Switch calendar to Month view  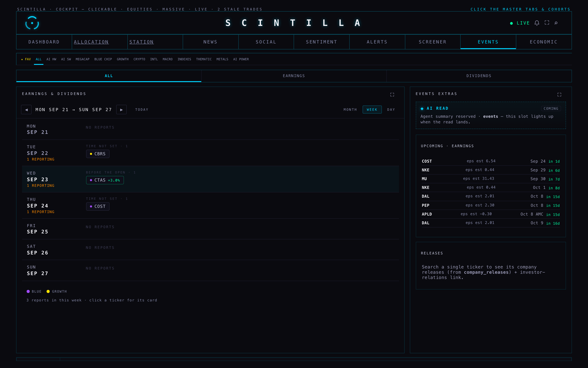tap(350, 110)
